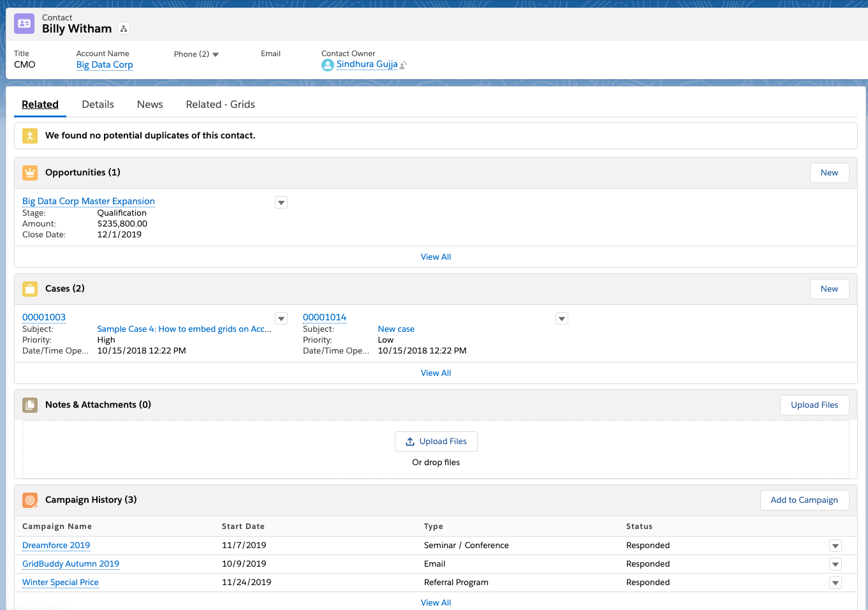
Task: Click Upload Files in Notes & Attachments header
Action: (x=814, y=405)
